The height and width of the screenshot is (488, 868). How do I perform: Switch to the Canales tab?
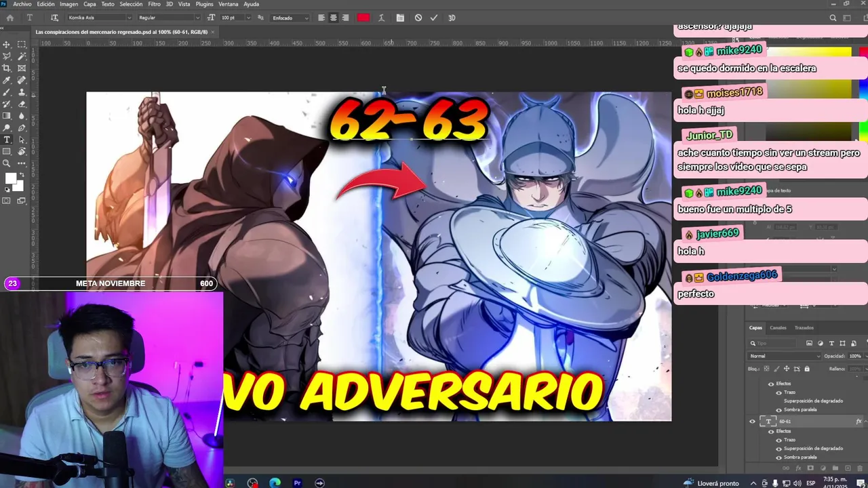[778, 328]
